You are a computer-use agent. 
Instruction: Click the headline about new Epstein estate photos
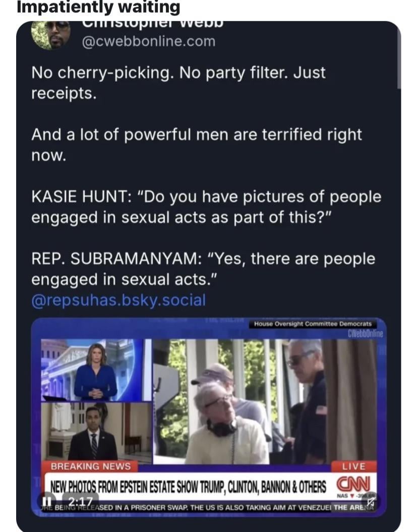tap(188, 487)
